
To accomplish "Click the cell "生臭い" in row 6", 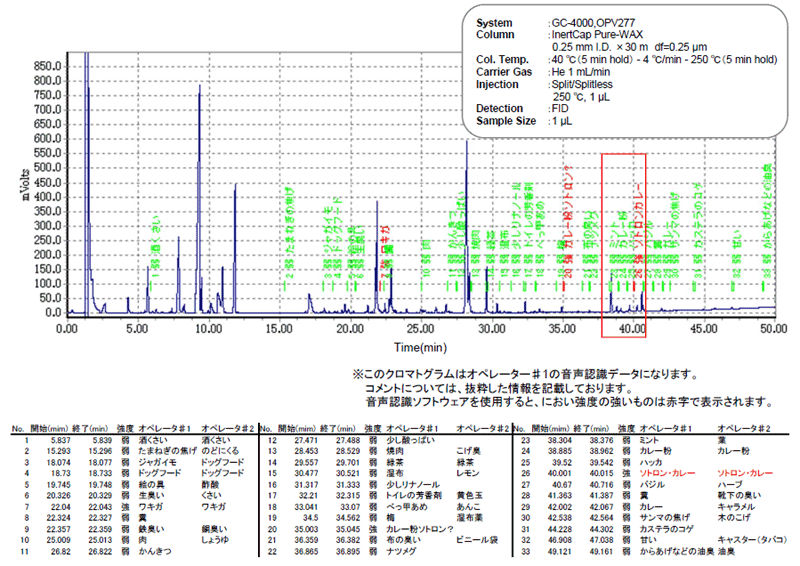I will 151,496.
